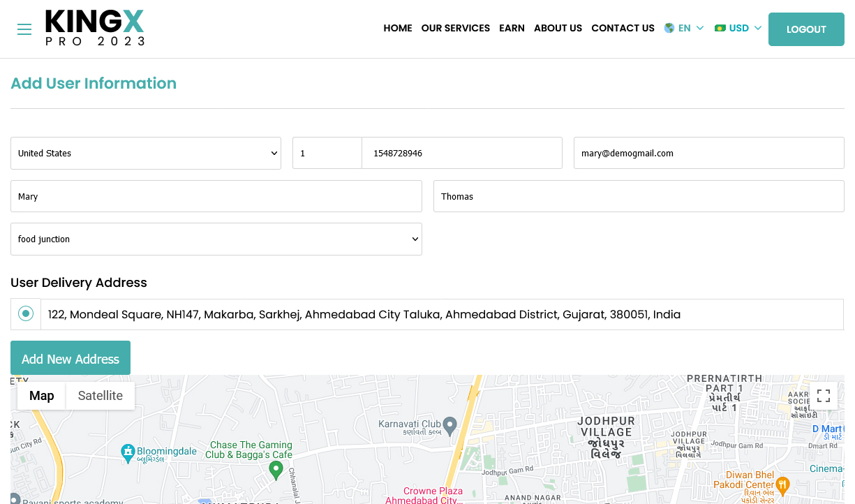
Task: Open the United States country dropdown
Action: (146, 154)
